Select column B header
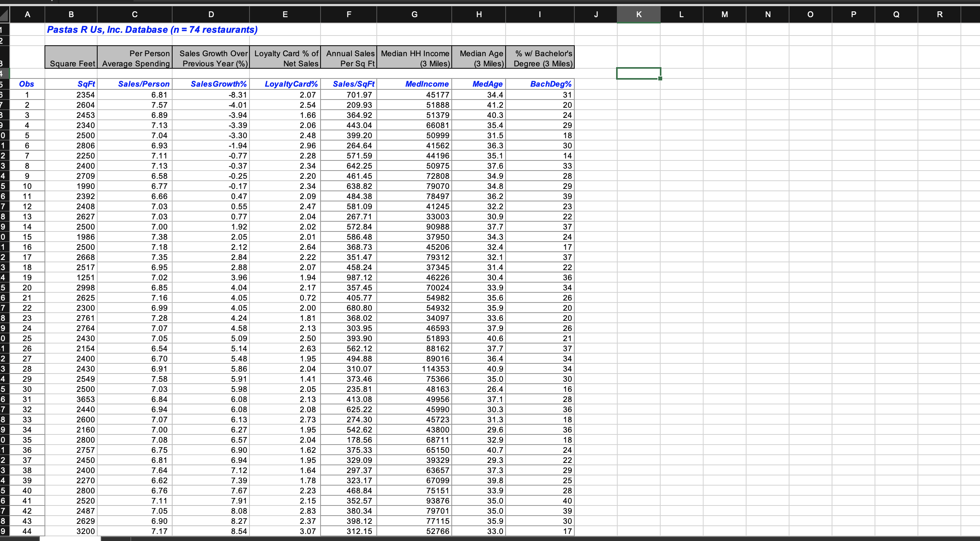Screen dimensions: 980x541 (x=71, y=14)
